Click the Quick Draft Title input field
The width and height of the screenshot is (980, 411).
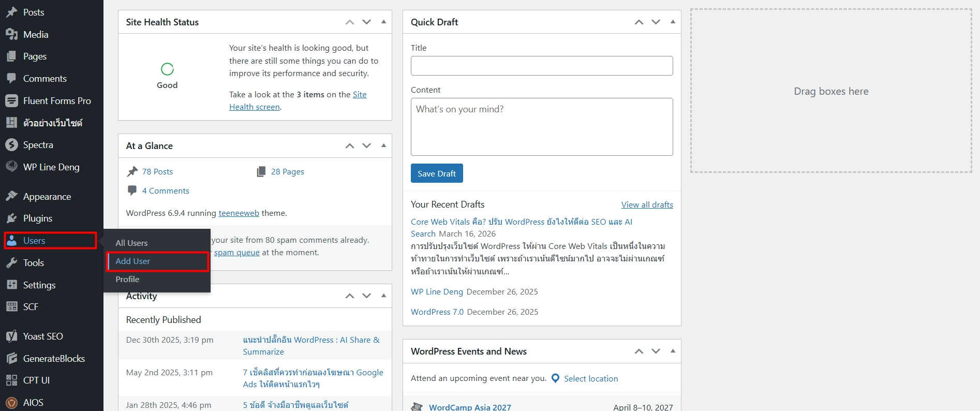(x=542, y=66)
